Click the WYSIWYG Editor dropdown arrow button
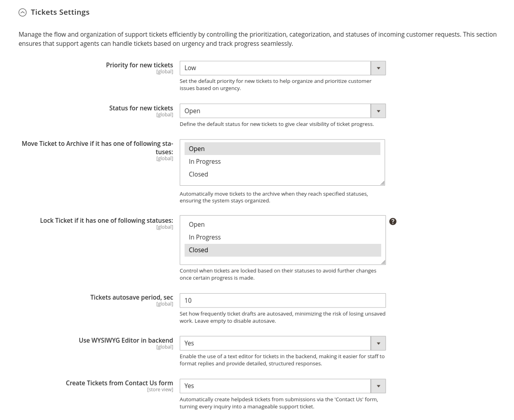Screen dimensions: 514x420 378,343
